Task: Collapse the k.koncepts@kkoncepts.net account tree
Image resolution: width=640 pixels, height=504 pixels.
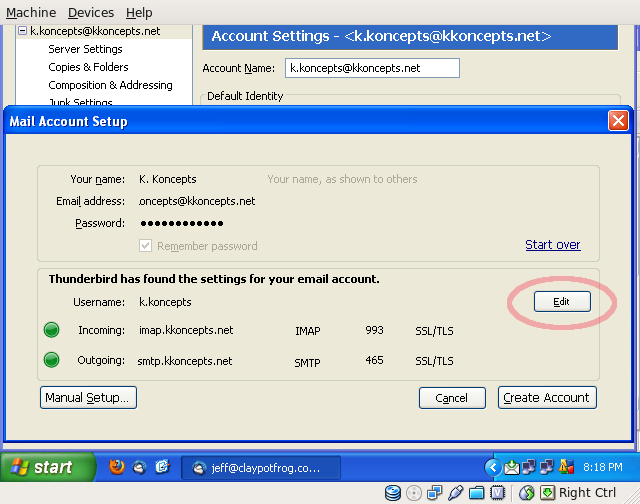Action: click(22, 30)
